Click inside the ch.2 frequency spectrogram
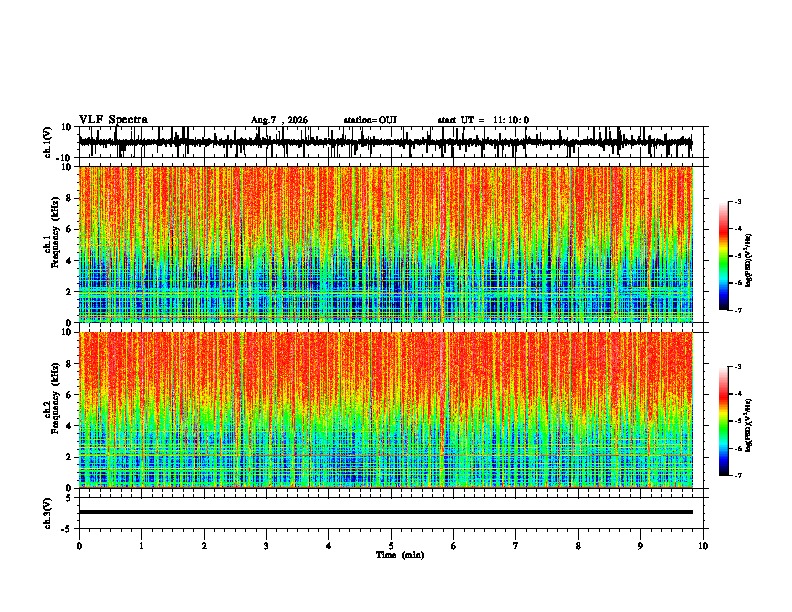 coord(386,410)
